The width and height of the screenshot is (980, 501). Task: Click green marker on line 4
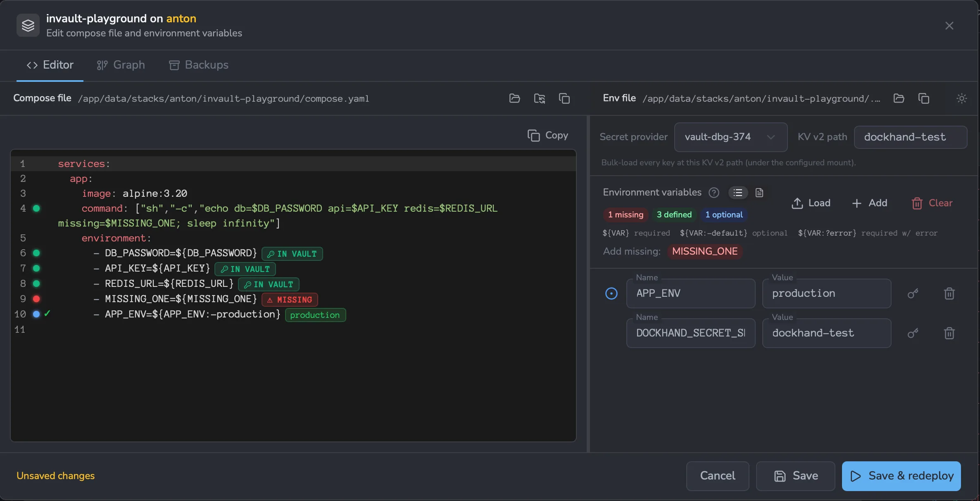36,208
